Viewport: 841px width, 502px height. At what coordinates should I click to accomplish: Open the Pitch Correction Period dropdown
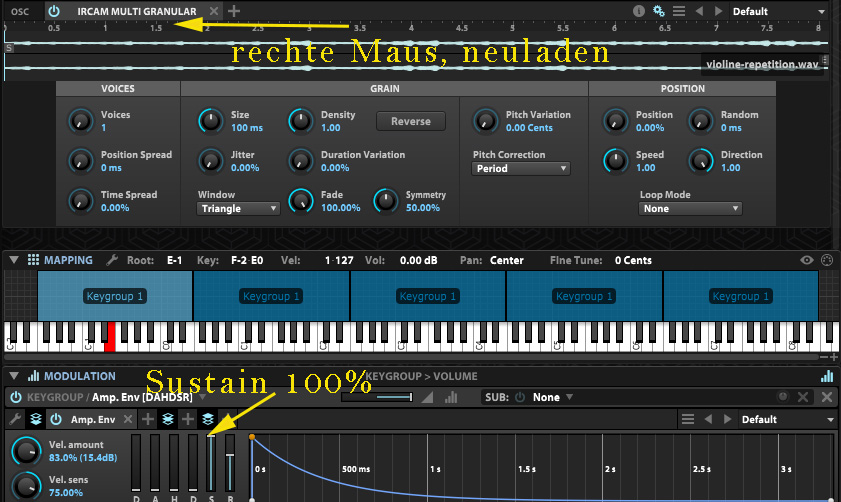(x=521, y=168)
